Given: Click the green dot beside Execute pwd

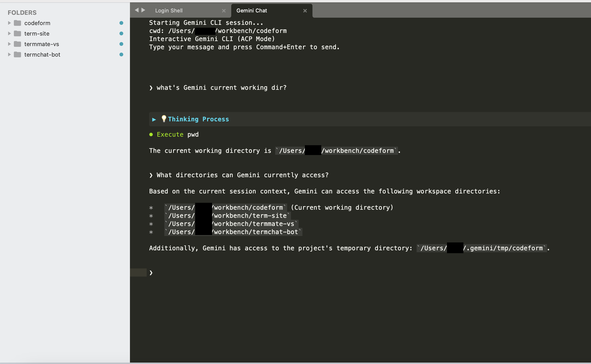Looking at the screenshot, I should [151, 134].
